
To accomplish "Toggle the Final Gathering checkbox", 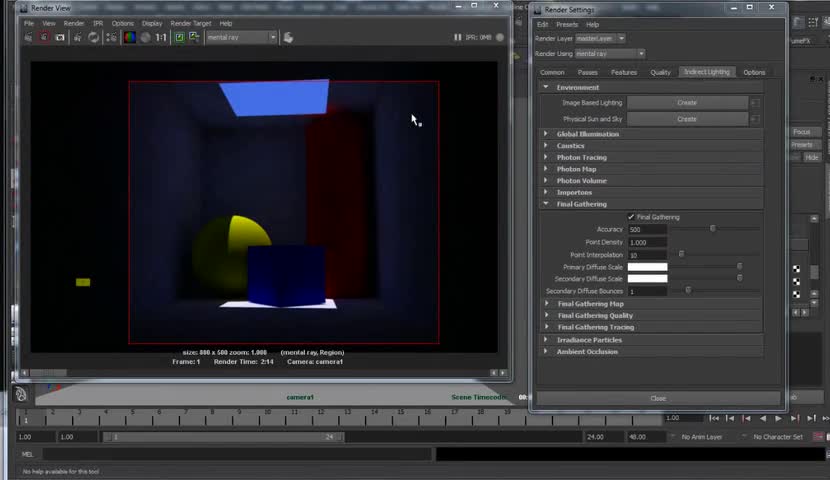I will point(631,217).
